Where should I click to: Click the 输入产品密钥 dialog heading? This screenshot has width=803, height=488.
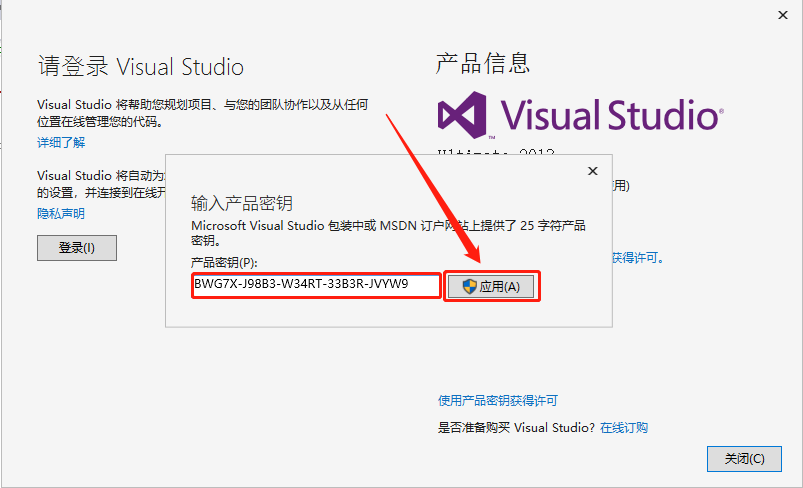pos(242,203)
